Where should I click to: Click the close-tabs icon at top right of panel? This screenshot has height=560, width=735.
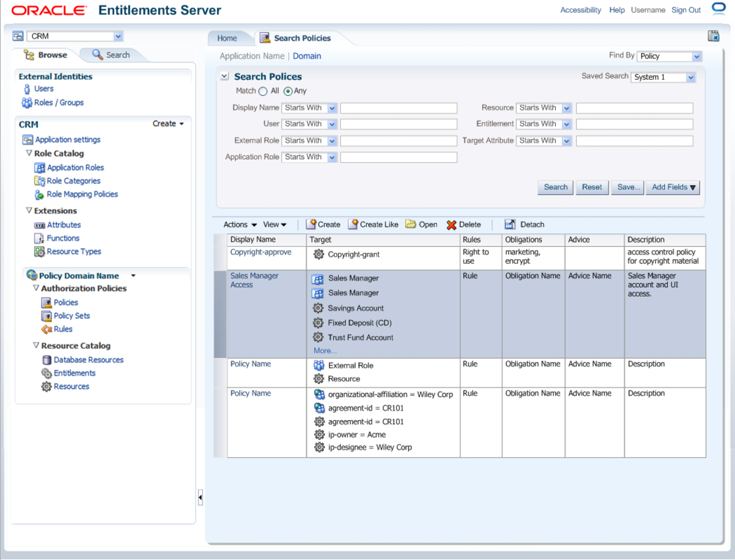click(x=714, y=36)
